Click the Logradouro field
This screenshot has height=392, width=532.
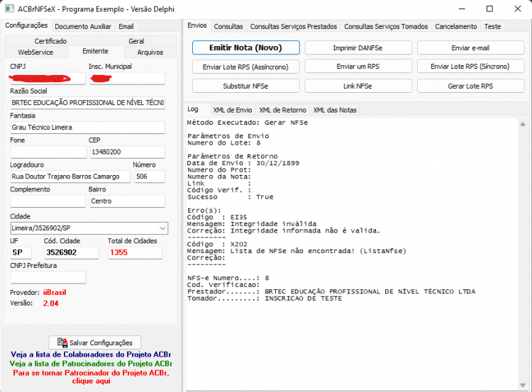click(x=70, y=177)
